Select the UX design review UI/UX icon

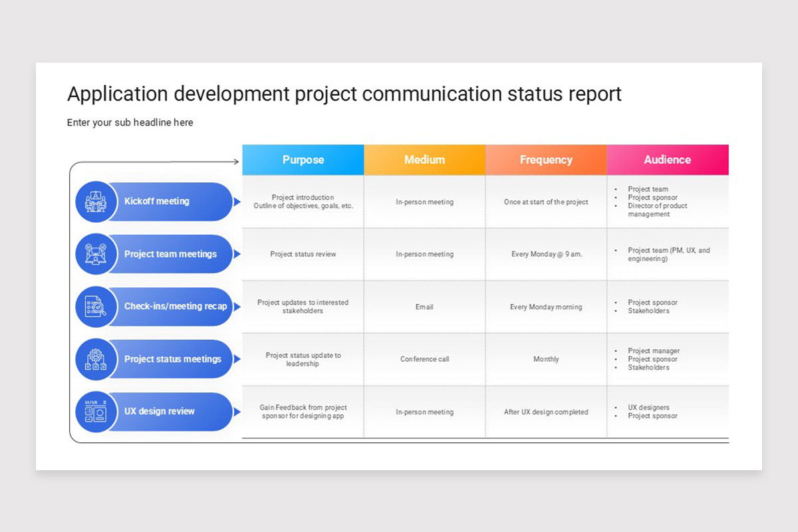(96, 412)
